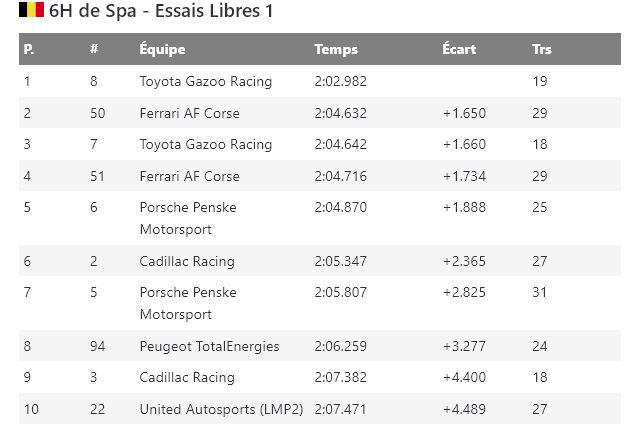This screenshot has width=642, height=434.
Task: Click Cadillac Racing team in sixth position
Action: point(187,261)
